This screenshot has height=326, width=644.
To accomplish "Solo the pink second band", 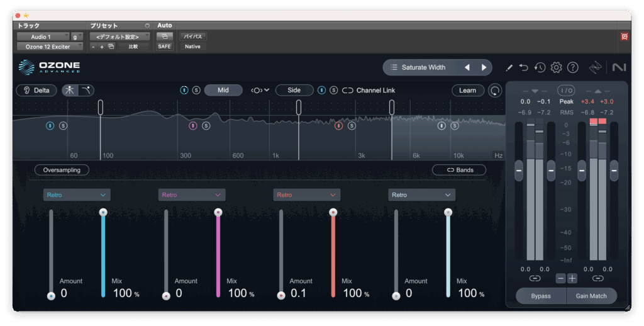I will 206,126.
